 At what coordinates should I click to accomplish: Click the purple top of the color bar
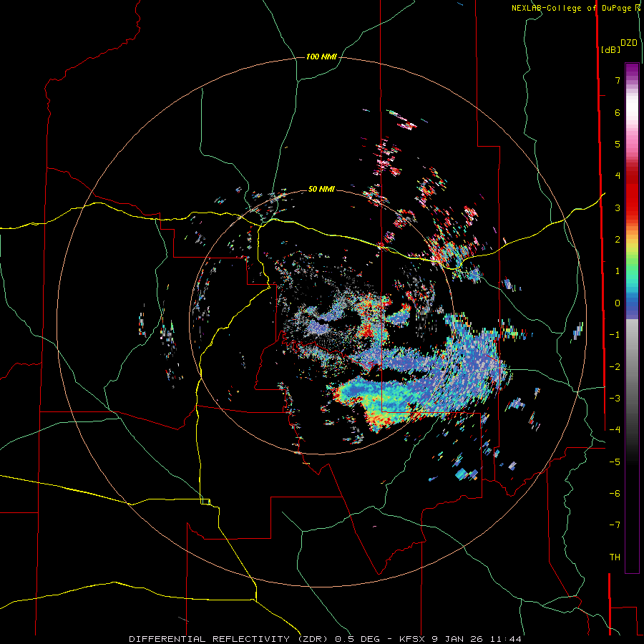(x=632, y=71)
